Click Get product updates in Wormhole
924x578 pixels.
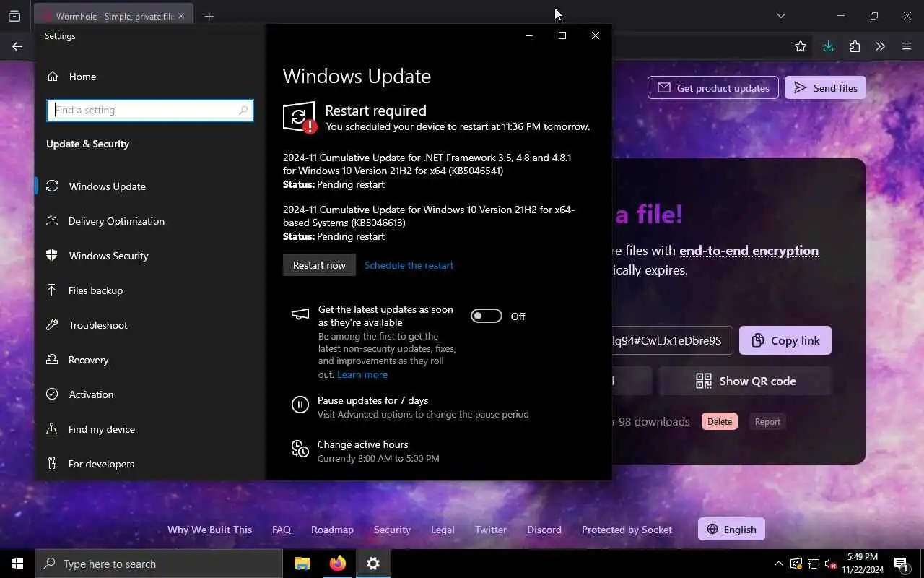(x=713, y=88)
